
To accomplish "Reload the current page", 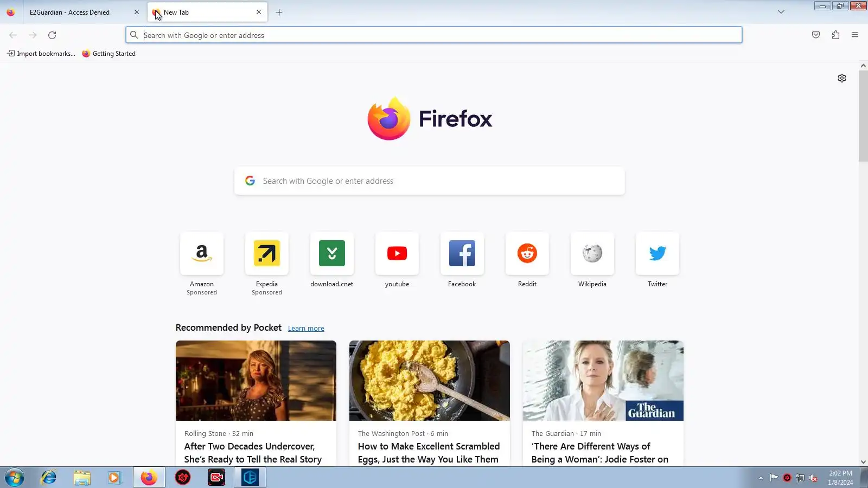I will pos(52,35).
